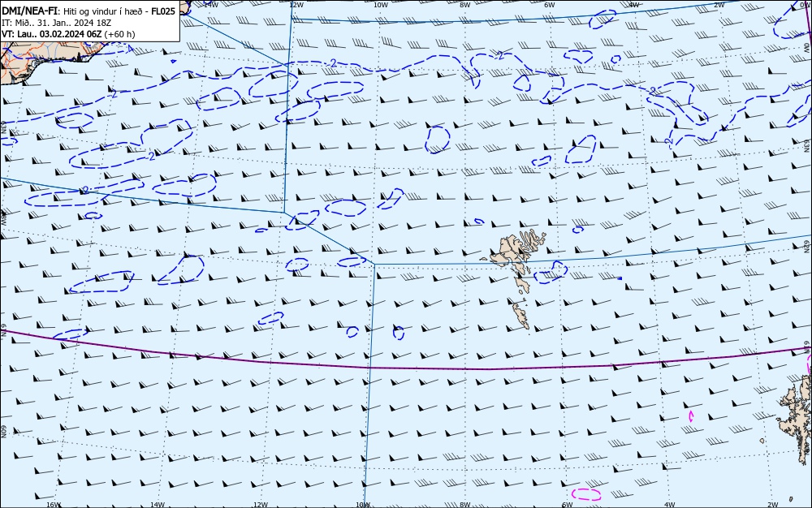This screenshot has height=508, width=812.
Task: Click the initial time line "IT: Mið.. 31. Jan.. 2024 18Z"
Action: tap(57, 23)
